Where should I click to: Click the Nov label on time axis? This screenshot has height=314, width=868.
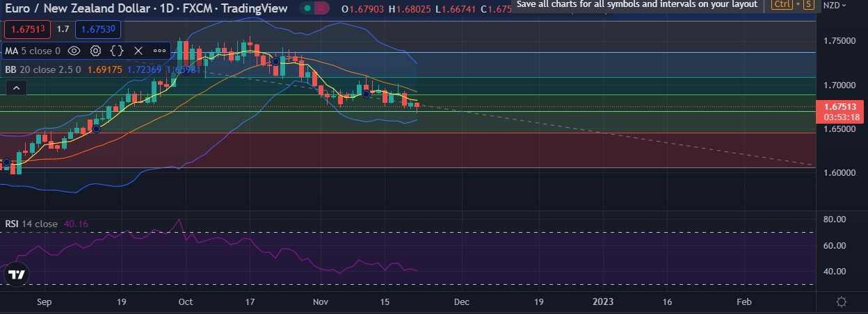[x=321, y=301]
